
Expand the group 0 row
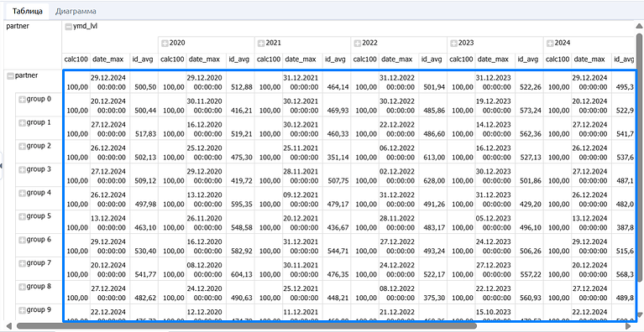tap(22, 99)
